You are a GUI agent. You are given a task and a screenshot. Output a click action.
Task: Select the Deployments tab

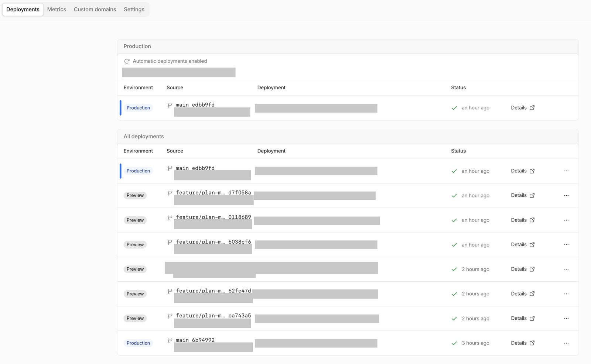click(23, 9)
